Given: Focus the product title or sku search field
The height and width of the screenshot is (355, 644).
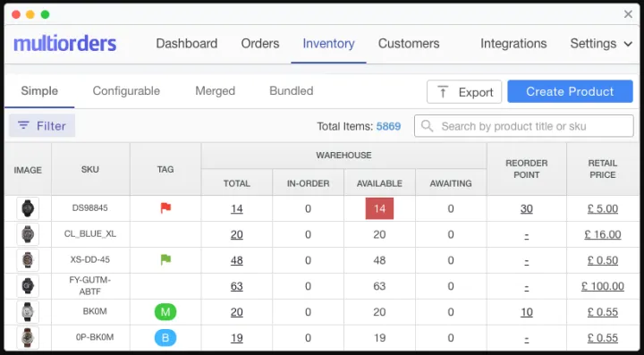Looking at the screenshot, I should tap(524, 125).
